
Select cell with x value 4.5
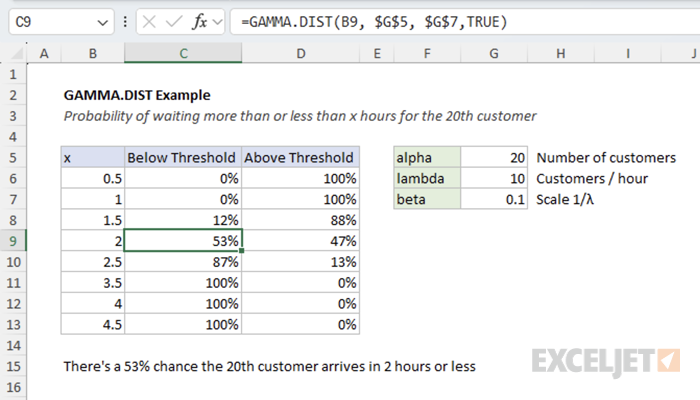click(x=93, y=325)
